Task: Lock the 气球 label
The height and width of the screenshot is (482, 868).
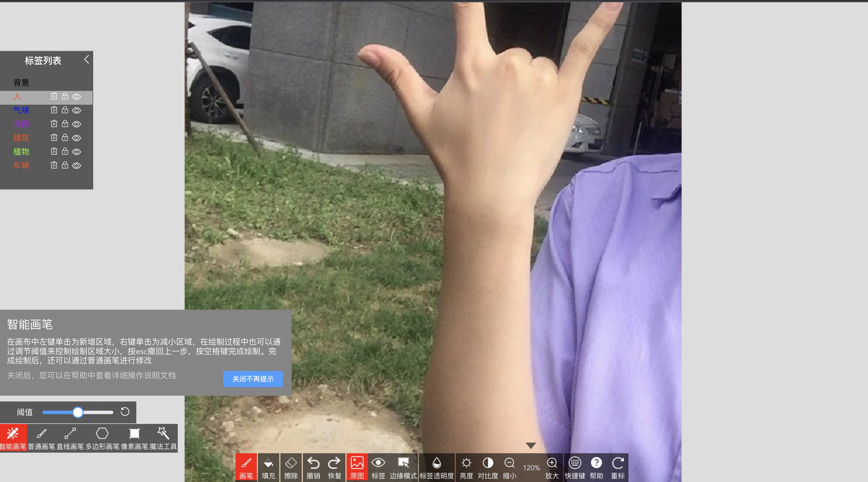Action: click(65, 110)
